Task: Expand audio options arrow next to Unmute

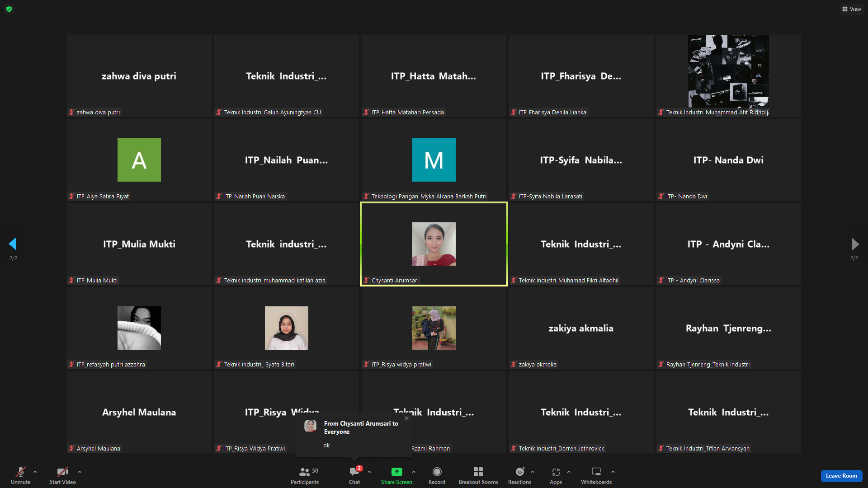Action: pyautogui.click(x=35, y=472)
